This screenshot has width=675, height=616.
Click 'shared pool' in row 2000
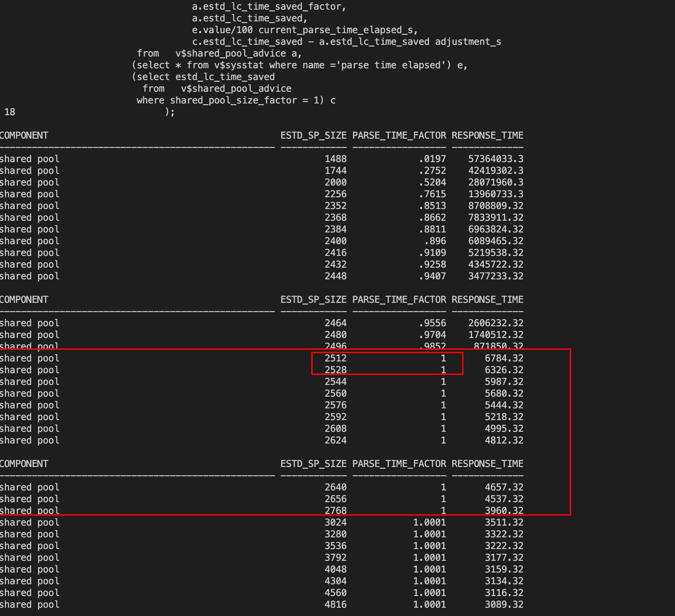pos(30,182)
